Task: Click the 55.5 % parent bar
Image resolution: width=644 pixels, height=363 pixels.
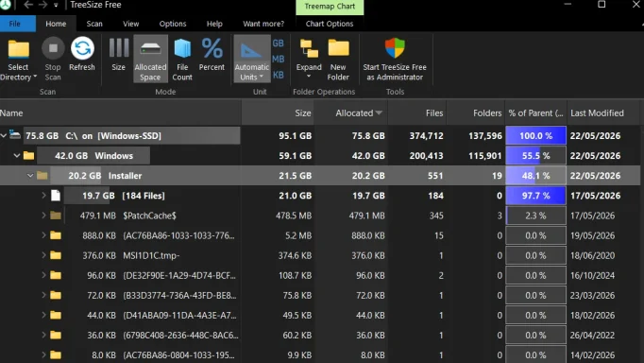Action: coord(536,155)
